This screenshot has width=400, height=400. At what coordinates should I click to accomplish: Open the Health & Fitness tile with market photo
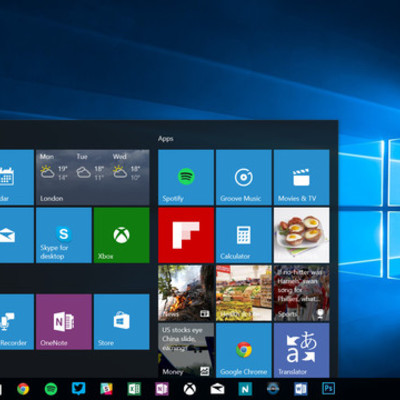(244, 293)
